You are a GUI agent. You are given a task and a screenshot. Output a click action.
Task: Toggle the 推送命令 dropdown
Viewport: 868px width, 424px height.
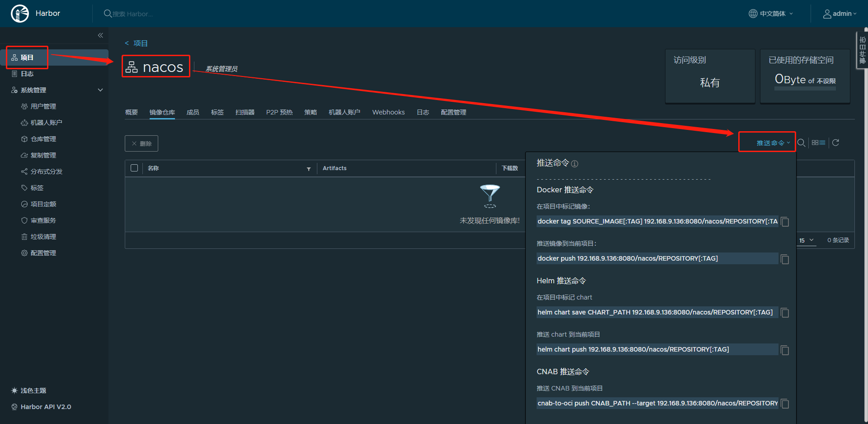774,143
